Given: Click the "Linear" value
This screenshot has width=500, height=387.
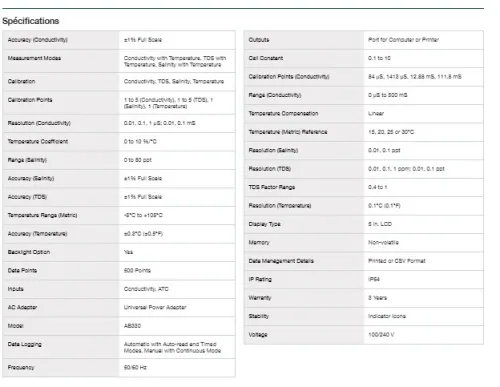Looking at the screenshot, I should [x=376, y=114].
